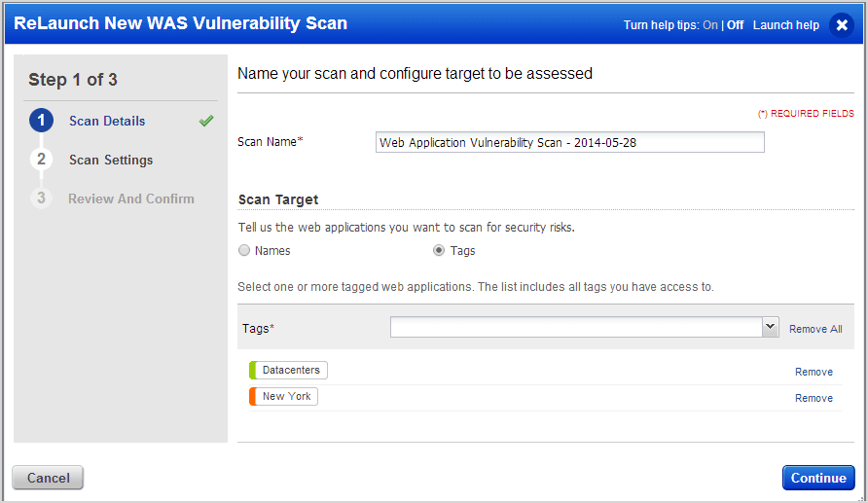The image size is (868, 503).
Task: Go to Scan Details step
Action: pos(107,121)
